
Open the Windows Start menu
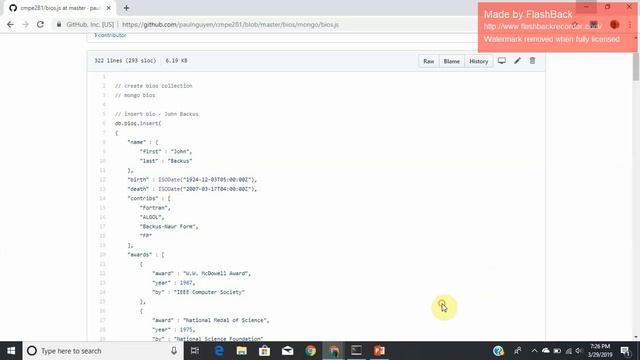coord(11,351)
